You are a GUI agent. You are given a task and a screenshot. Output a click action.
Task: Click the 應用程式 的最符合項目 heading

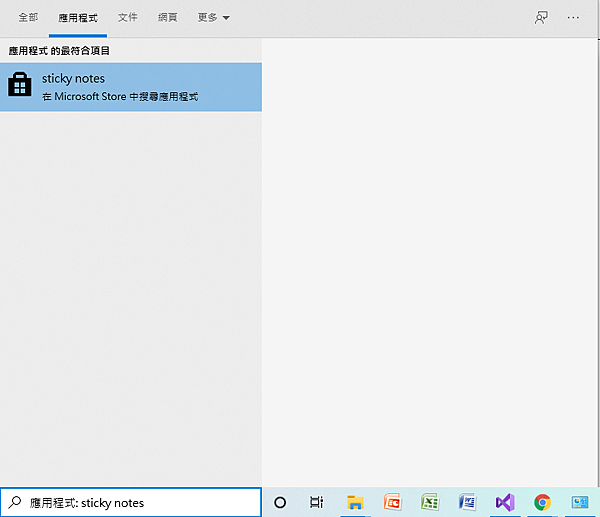coord(59,51)
